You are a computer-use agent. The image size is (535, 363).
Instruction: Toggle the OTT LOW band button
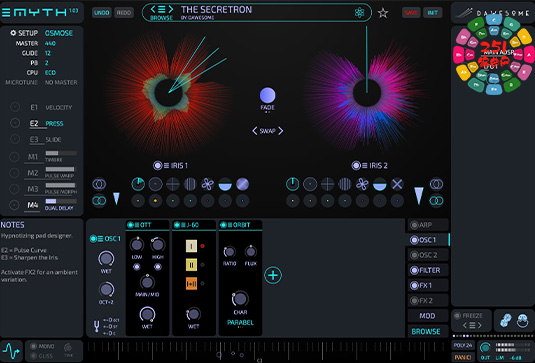[x=136, y=267]
